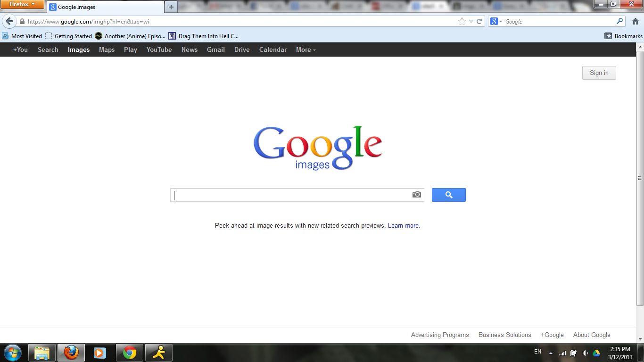Click the network signal tray icon
Screen dimensions: 644x362
(x=562, y=353)
